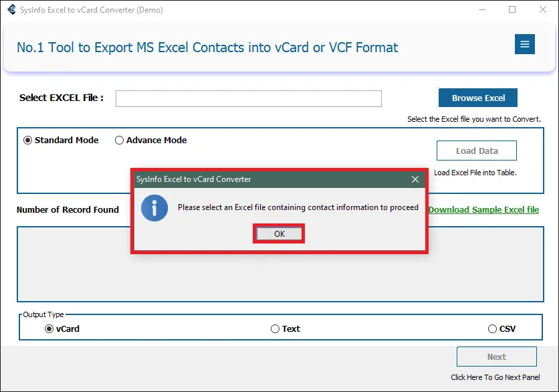Click the blue info icon in dialog
Image resolution: width=559 pixels, height=392 pixels.
(x=154, y=208)
